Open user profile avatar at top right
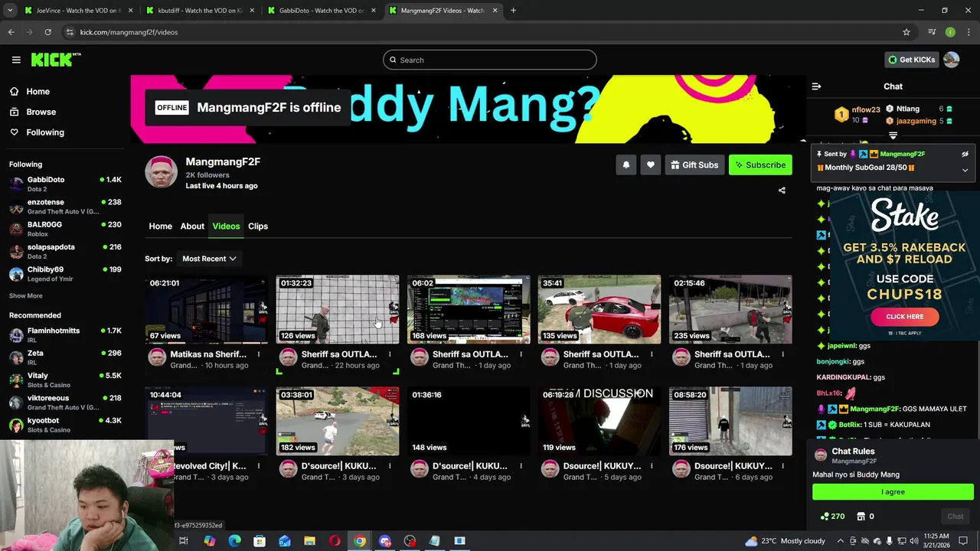980x551 pixels. pos(951,60)
